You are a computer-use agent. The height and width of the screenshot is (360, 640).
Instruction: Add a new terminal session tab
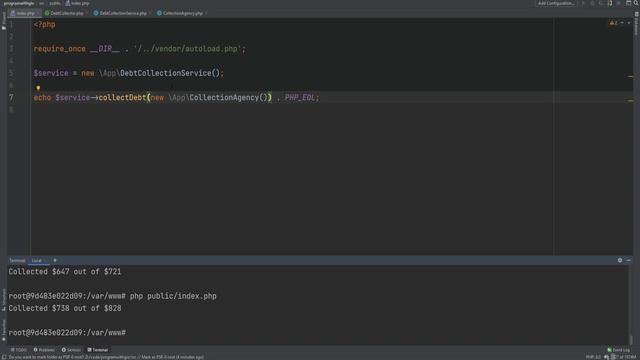(x=55, y=260)
